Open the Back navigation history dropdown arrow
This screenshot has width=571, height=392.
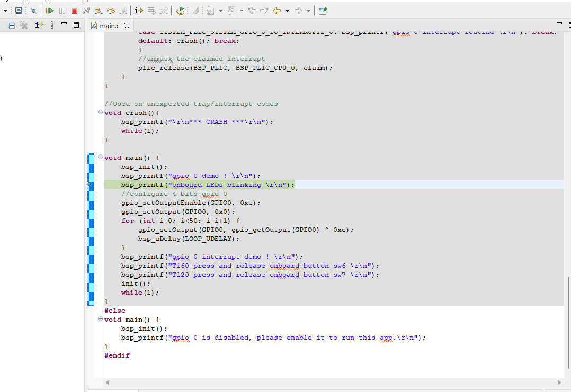pos(287,10)
